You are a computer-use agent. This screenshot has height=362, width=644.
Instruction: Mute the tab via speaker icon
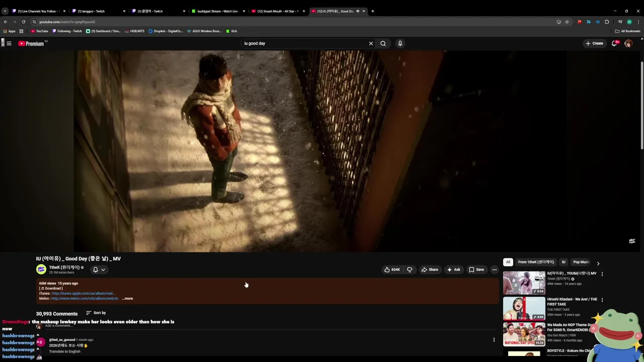pyautogui.click(x=358, y=11)
